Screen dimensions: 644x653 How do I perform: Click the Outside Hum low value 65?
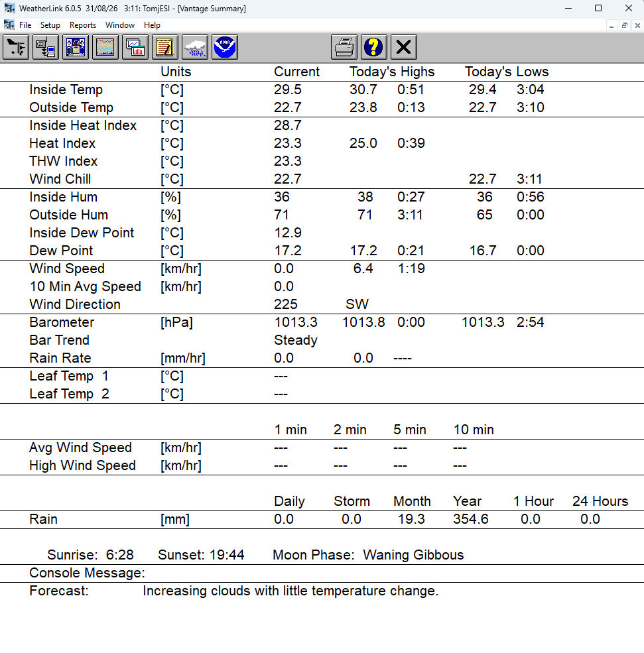click(x=484, y=215)
